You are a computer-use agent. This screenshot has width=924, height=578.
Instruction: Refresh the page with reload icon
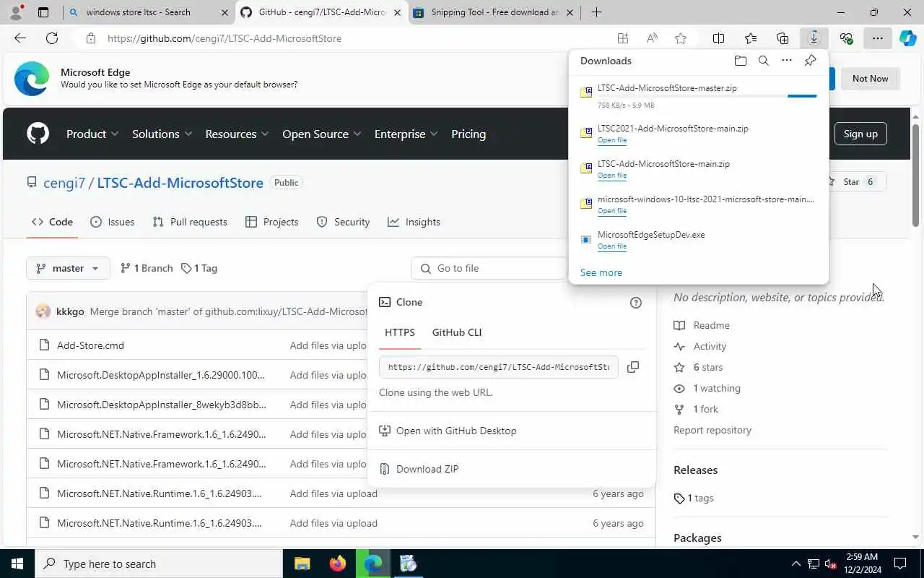click(x=52, y=38)
